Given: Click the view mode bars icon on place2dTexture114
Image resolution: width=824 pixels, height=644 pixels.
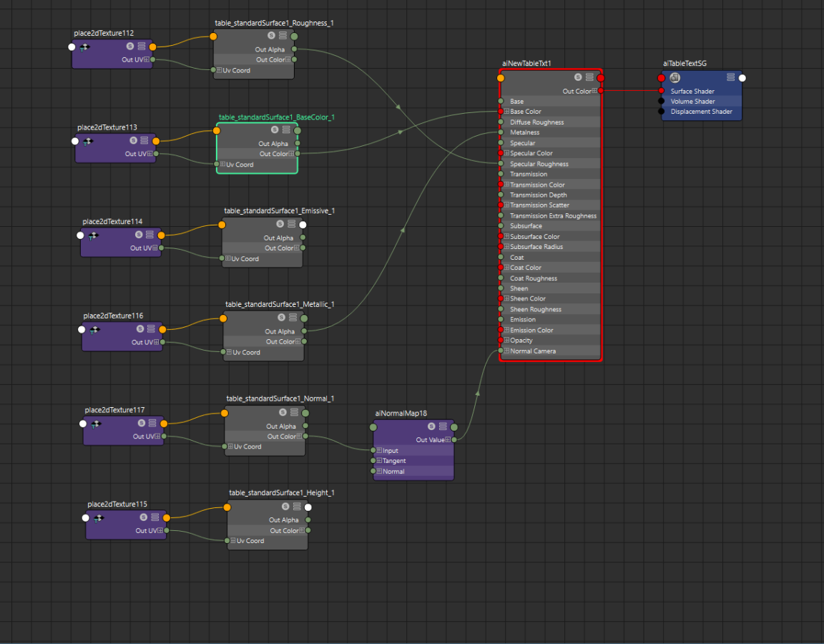Looking at the screenshot, I should pyautogui.click(x=149, y=235).
